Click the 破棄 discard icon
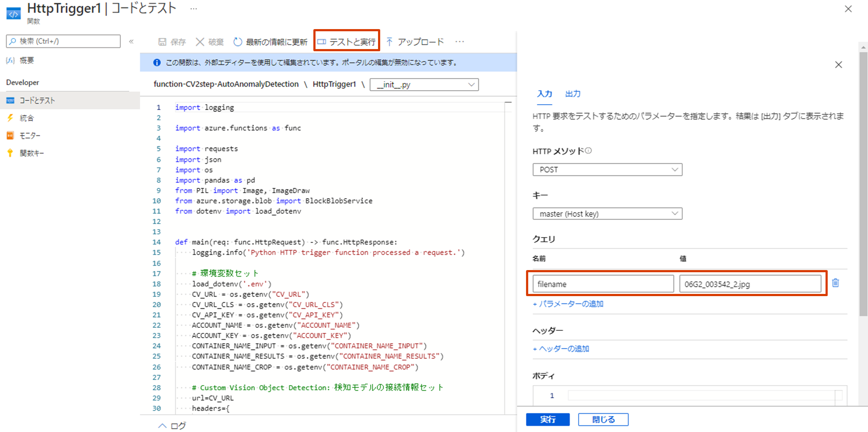The image size is (868, 432). click(x=200, y=42)
